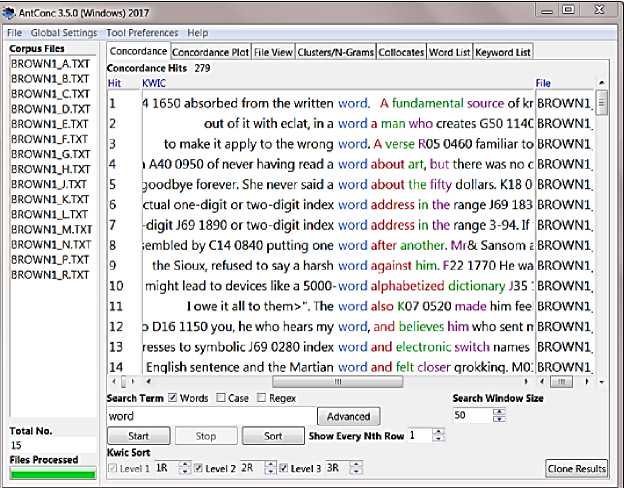Click the Hit column header
Image resolution: width=626 pixels, height=488 pixels.
[x=114, y=83]
